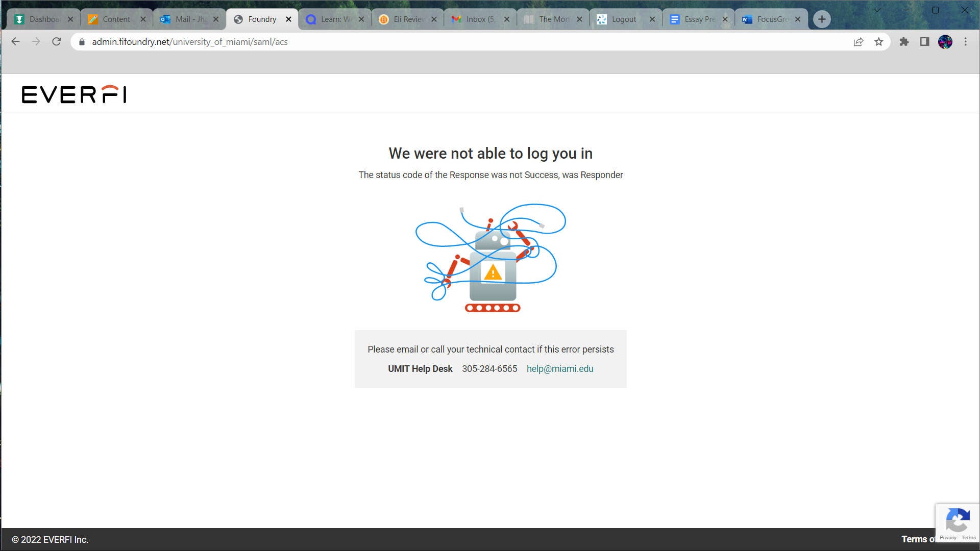
Task: Reload the current page
Action: point(57,42)
